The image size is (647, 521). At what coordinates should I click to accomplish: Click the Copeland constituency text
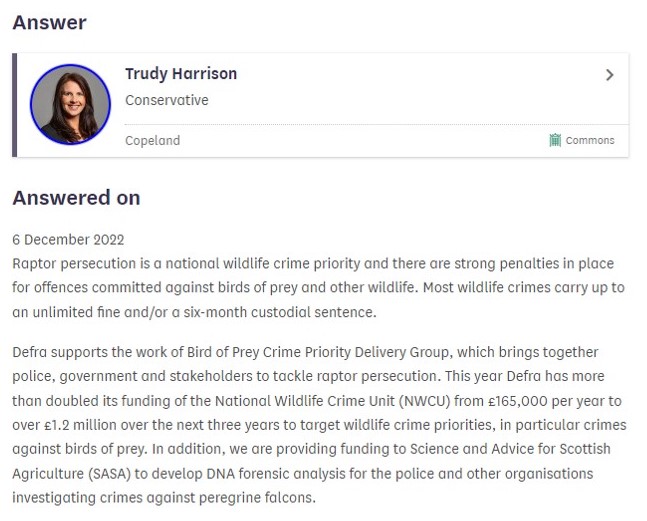click(x=152, y=140)
